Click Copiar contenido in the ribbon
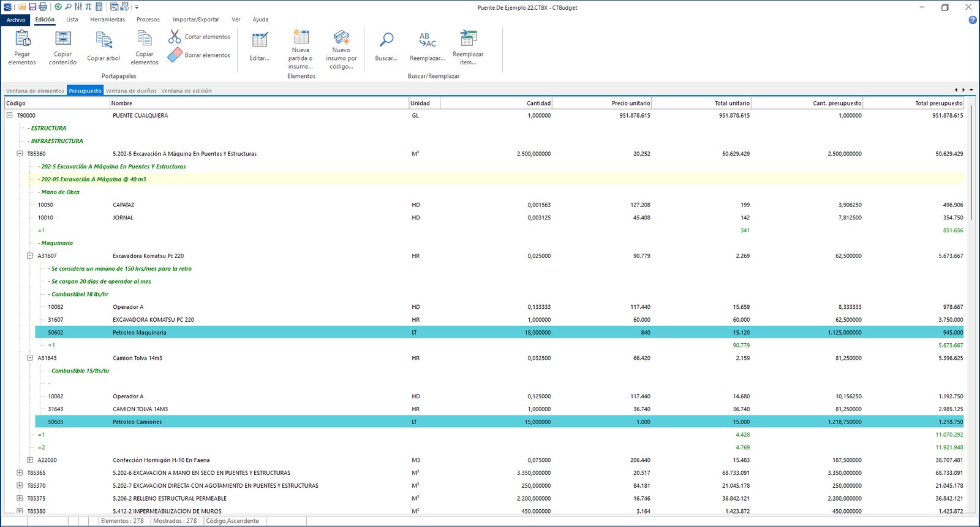This screenshot has width=980, height=527. pos(63,47)
